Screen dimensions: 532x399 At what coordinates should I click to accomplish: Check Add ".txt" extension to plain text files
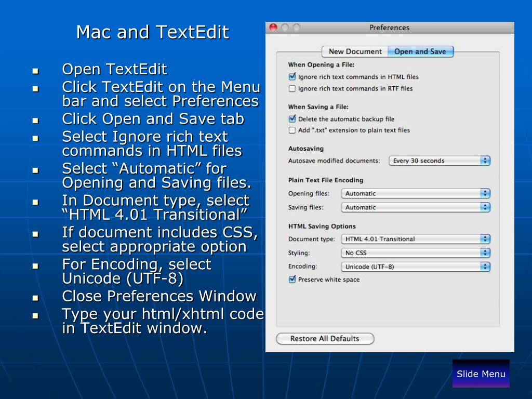coord(292,130)
